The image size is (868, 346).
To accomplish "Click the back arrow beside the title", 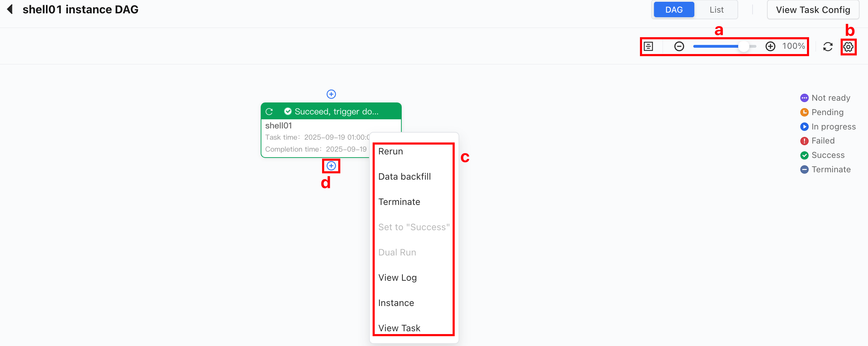I will pos(10,9).
